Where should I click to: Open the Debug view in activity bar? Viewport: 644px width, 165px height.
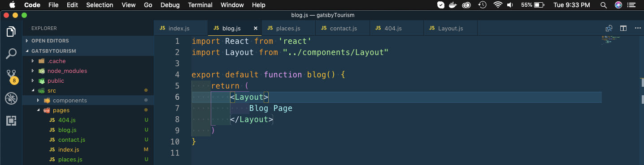11,98
